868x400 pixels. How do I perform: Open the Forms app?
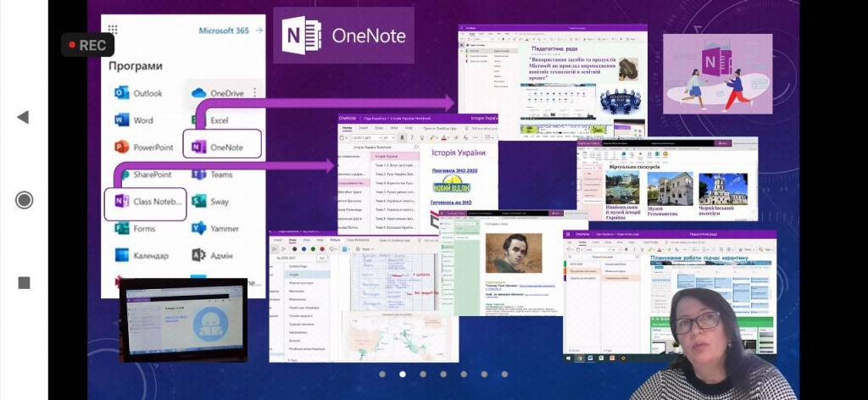pos(134,228)
